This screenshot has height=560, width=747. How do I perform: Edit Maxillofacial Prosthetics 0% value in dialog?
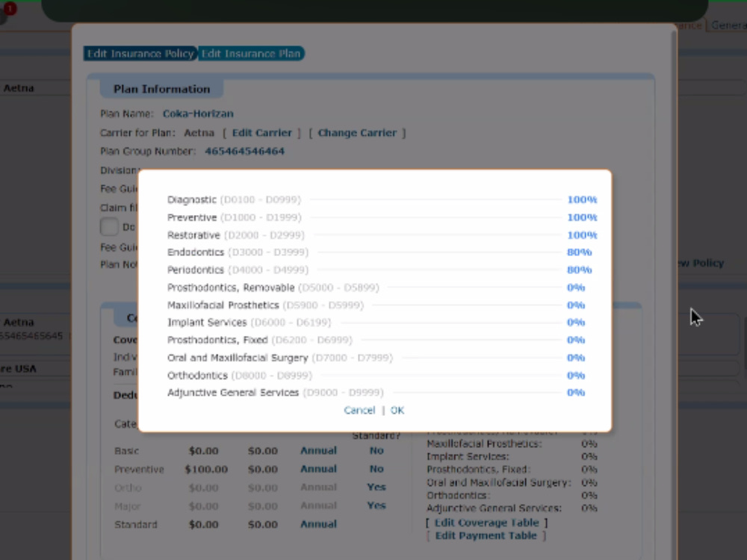coord(576,305)
